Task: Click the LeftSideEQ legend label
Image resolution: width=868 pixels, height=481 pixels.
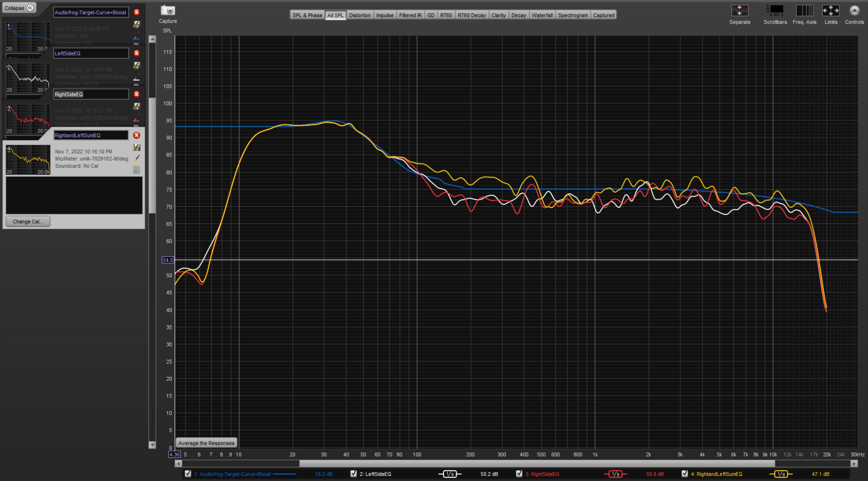Action: click(375, 474)
